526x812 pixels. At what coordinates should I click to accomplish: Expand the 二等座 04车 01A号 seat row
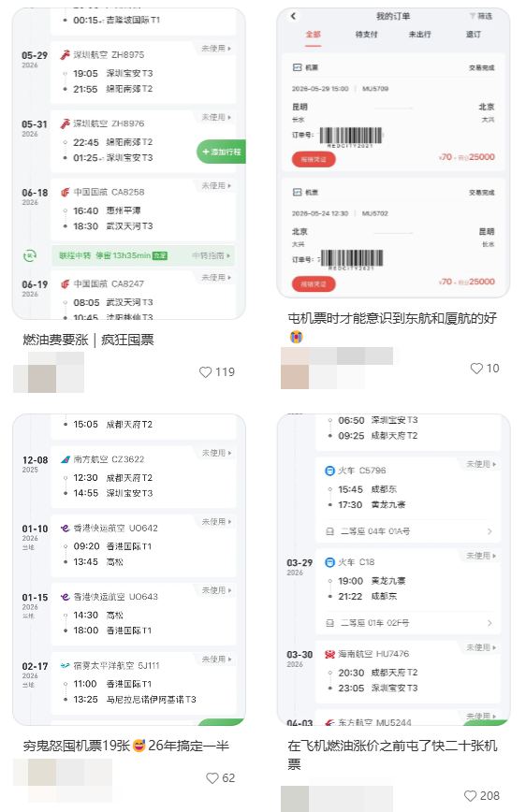point(408,531)
